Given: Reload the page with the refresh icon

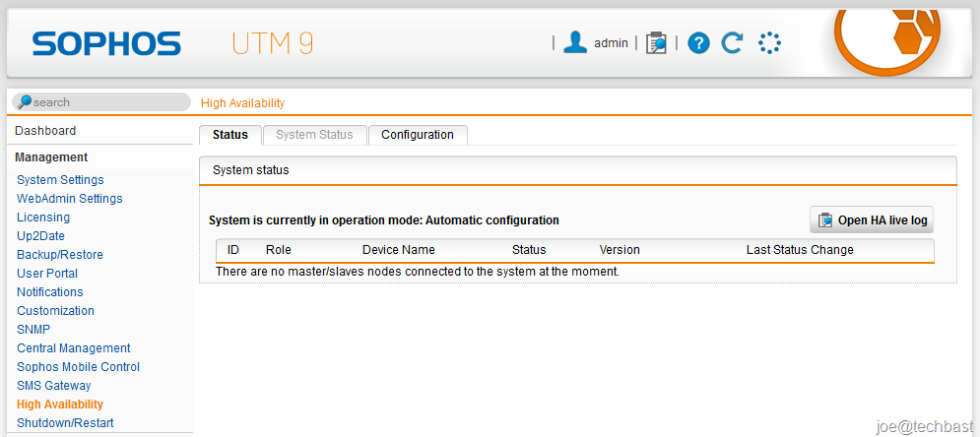Looking at the screenshot, I should click(732, 43).
